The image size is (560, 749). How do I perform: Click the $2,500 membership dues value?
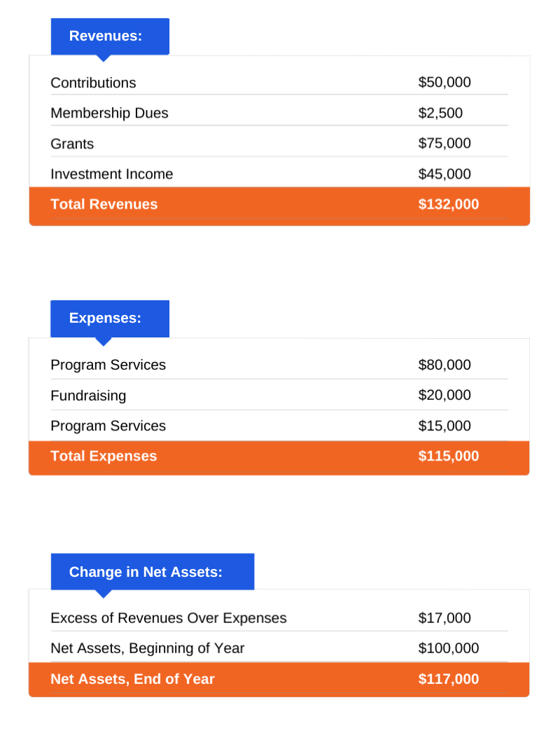(x=440, y=113)
